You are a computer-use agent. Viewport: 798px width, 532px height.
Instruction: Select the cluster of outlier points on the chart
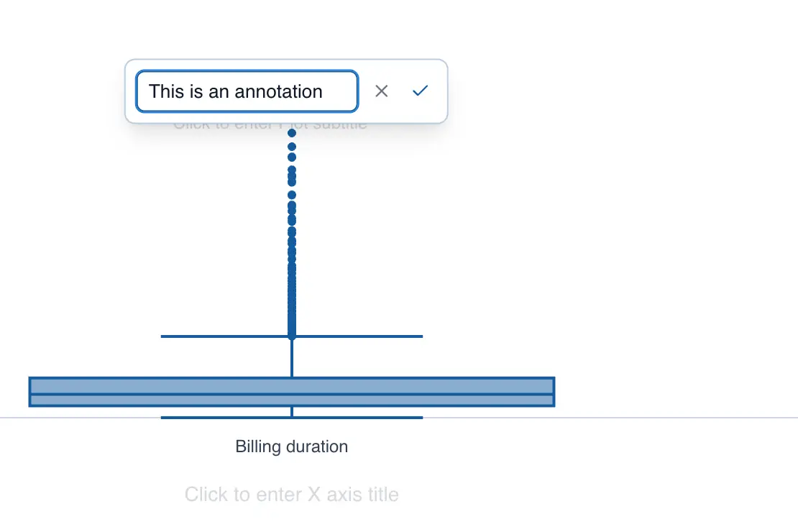292,237
